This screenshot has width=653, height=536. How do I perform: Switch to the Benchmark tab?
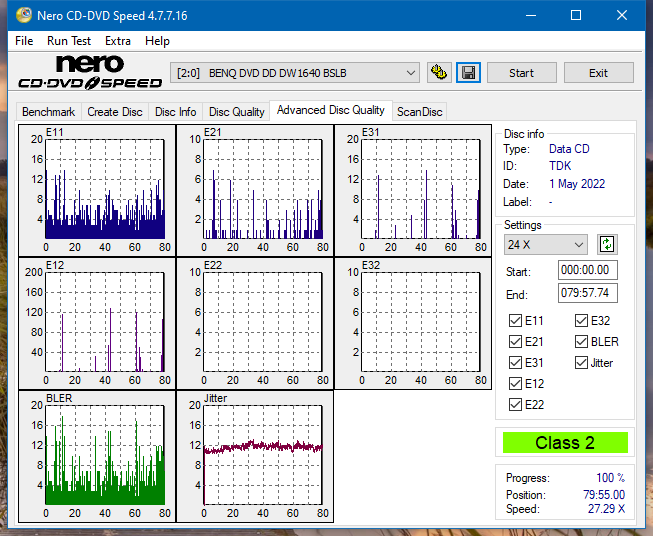click(49, 112)
